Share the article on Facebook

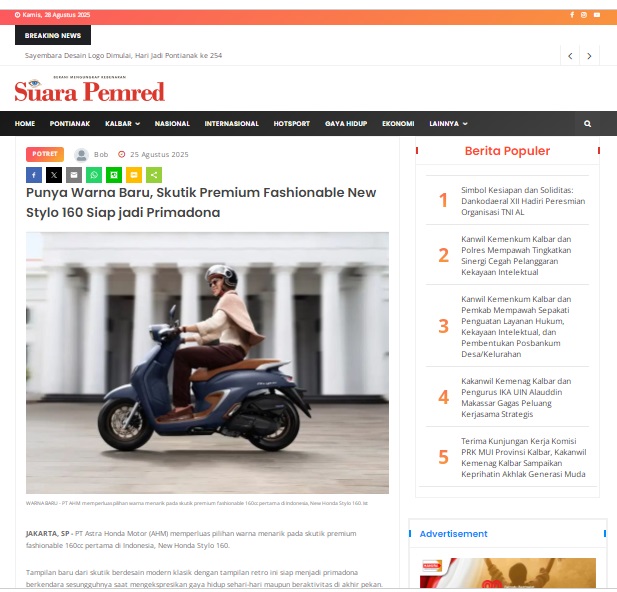point(34,175)
